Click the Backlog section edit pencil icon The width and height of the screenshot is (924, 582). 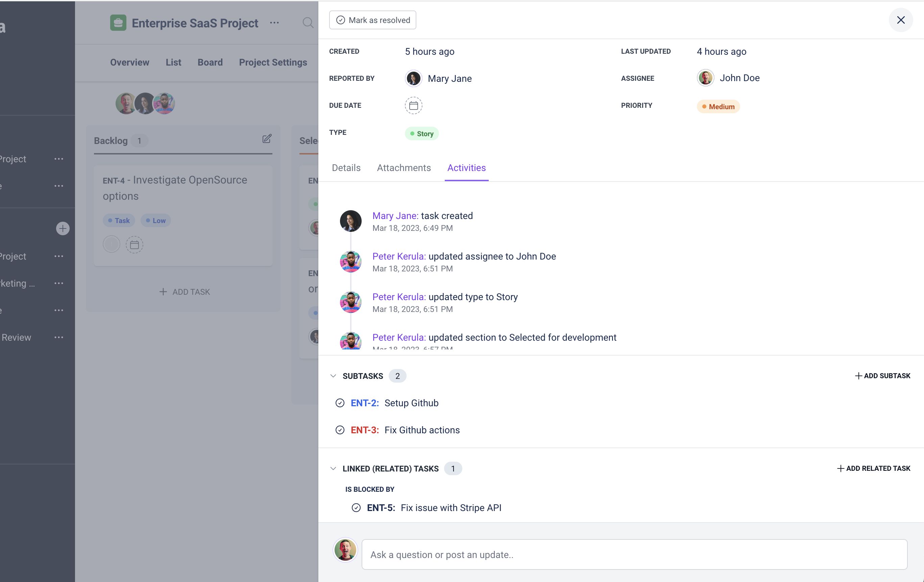(x=267, y=139)
